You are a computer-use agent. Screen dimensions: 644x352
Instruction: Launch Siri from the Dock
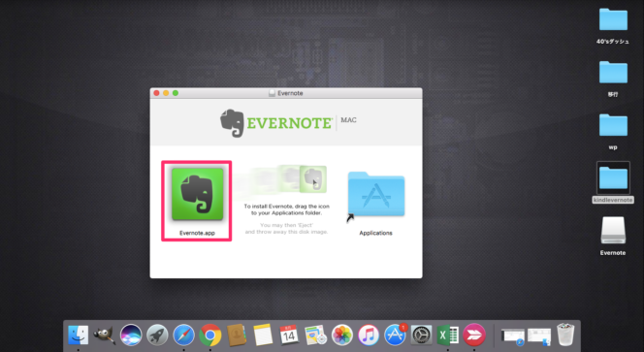[x=131, y=335]
